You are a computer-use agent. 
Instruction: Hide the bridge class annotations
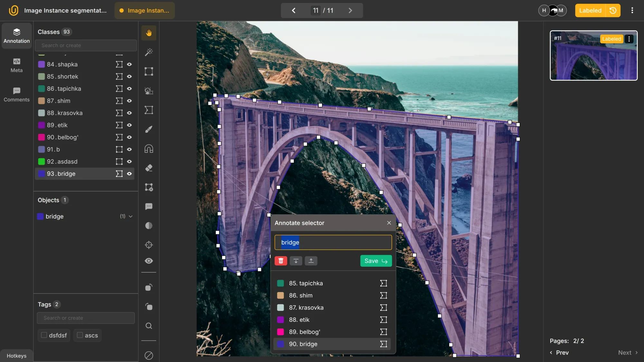point(129,173)
